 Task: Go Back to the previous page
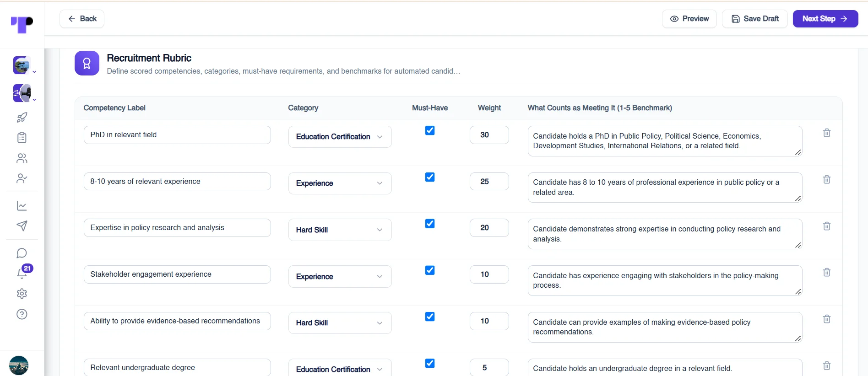[x=82, y=19]
